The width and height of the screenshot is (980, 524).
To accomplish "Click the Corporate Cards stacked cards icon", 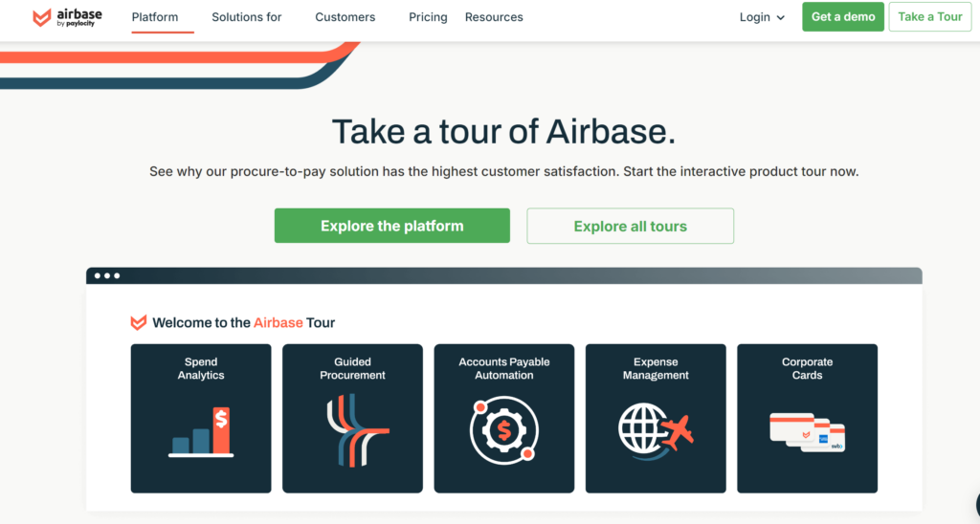I will [x=807, y=432].
